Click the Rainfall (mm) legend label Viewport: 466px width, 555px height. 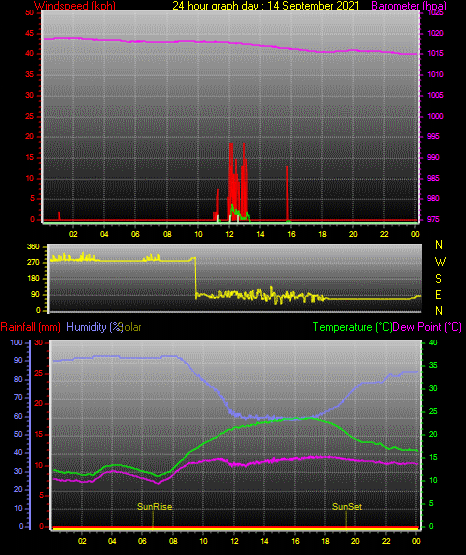(30, 327)
